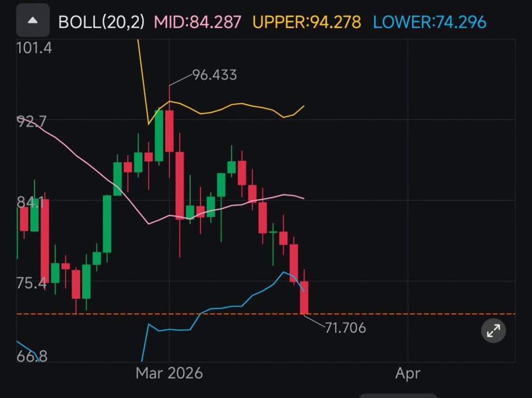Click the orange dashed current-price line
This screenshot has width=532, height=398.
tap(407, 314)
